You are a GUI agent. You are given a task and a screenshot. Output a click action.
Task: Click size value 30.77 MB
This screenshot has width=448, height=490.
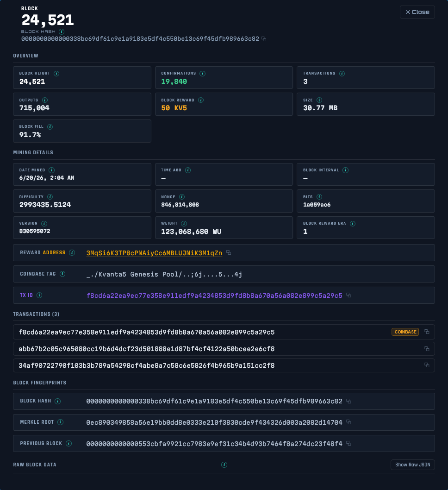point(320,108)
